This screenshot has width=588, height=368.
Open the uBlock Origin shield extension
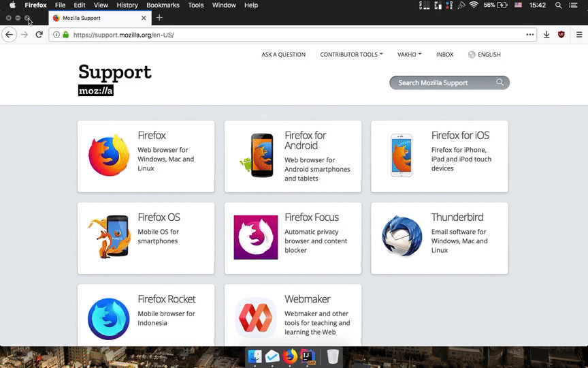point(561,35)
